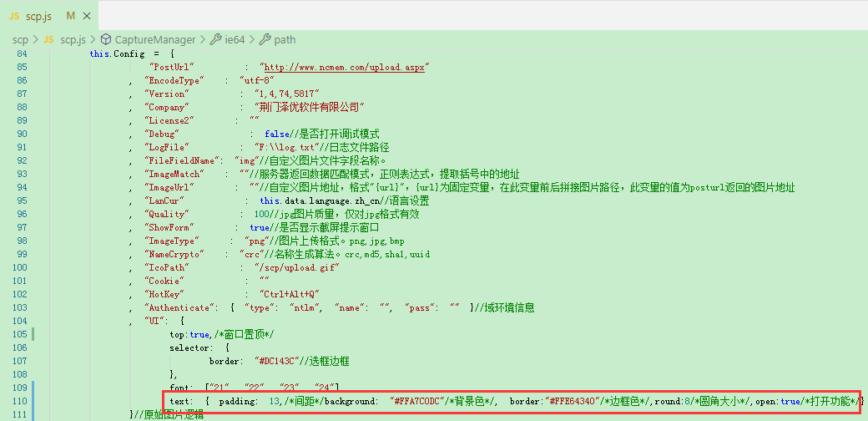The image size is (868, 421).
Task: Click the 100 quality value
Action: point(262,213)
